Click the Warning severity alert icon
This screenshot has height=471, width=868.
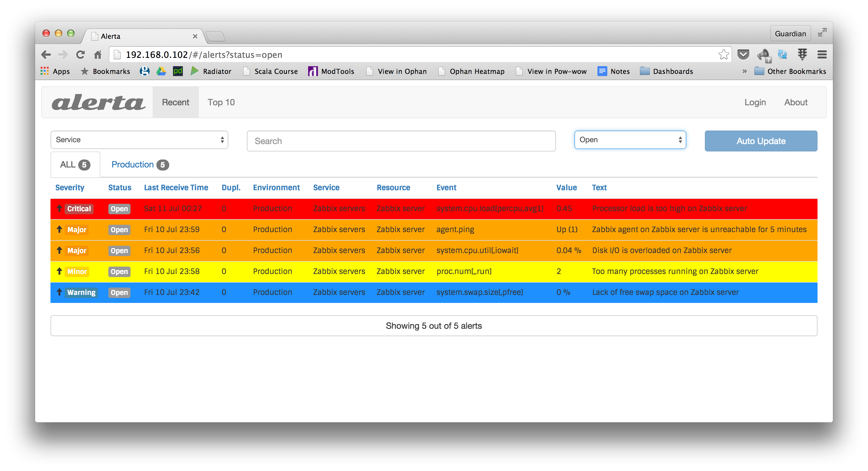tap(58, 292)
